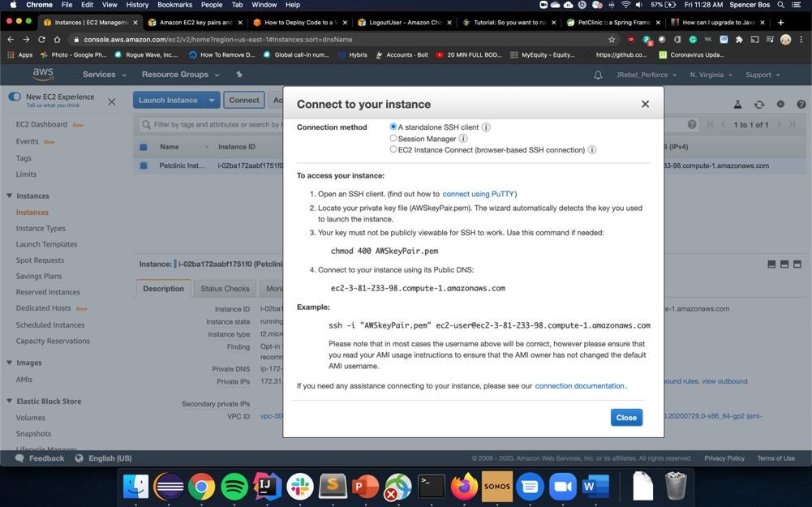812x507 pixels.
Task: Collapse the Elastic Block Store section
Action: [9, 401]
